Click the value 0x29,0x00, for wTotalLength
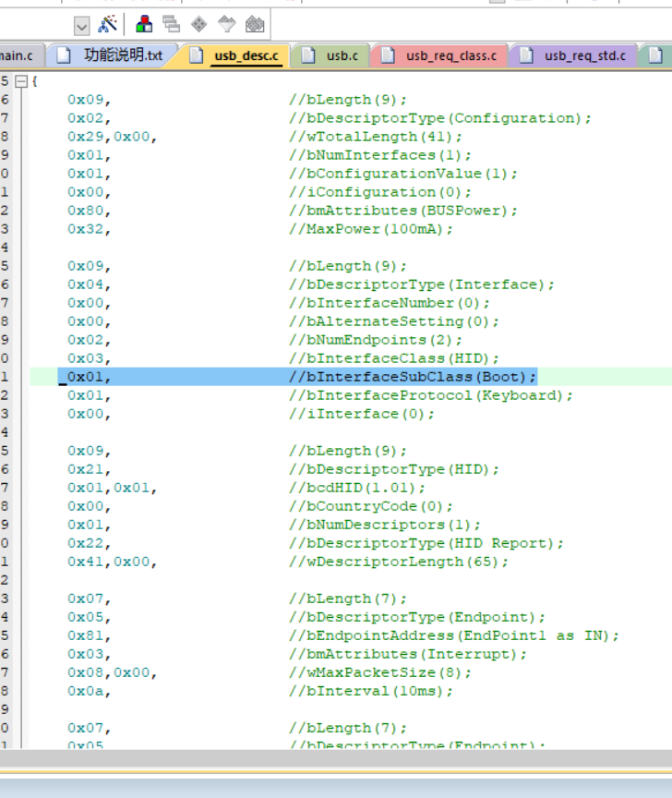Image resolution: width=672 pixels, height=798 pixels. point(112,137)
